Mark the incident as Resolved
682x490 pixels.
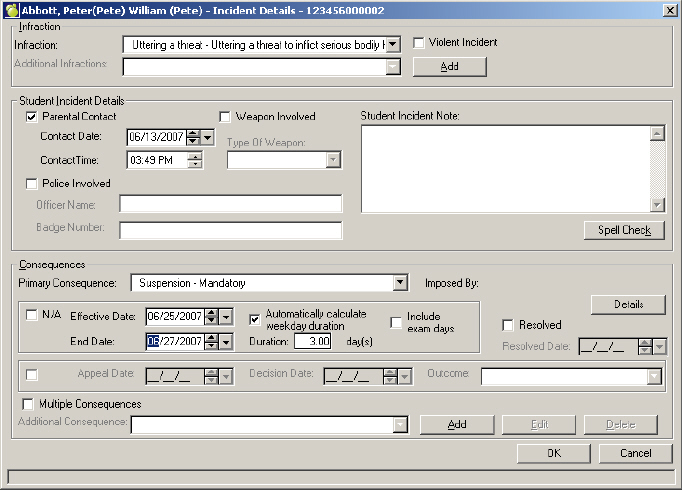508,325
